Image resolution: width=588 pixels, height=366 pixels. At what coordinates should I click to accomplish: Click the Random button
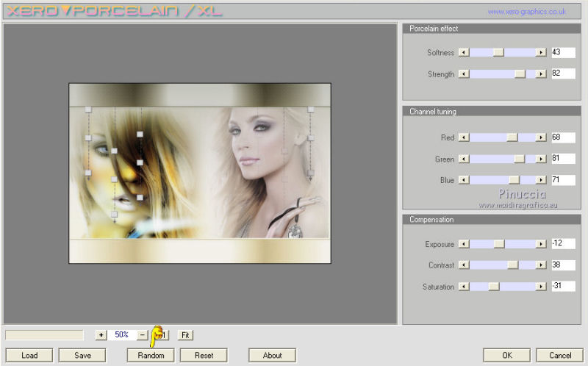pos(151,355)
